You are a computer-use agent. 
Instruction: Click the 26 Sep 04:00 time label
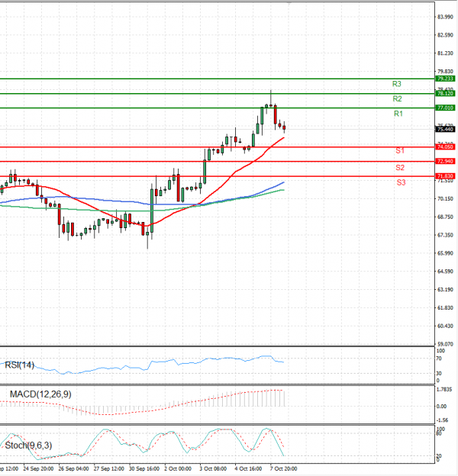point(73,468)
